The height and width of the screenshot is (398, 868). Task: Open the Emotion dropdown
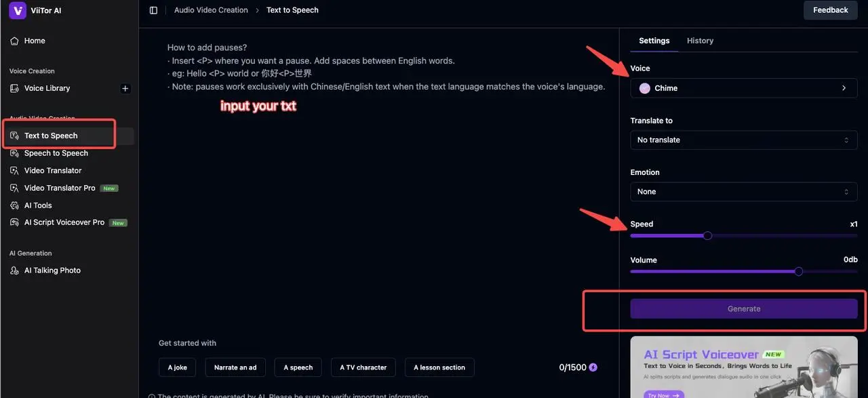click(x=743, y=192)
